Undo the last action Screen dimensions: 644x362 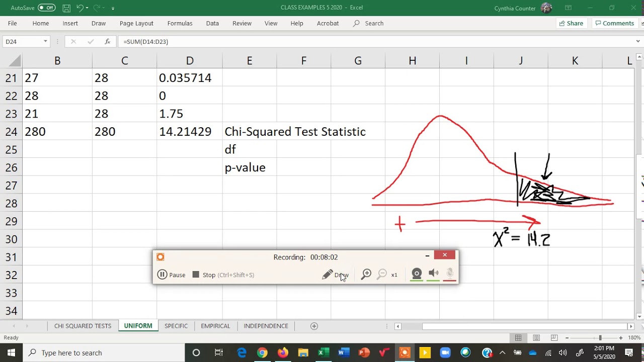[x=79, y=8]
